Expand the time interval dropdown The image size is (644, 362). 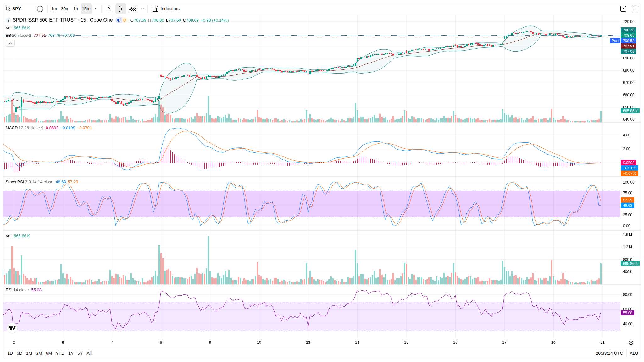click(96, 9)
